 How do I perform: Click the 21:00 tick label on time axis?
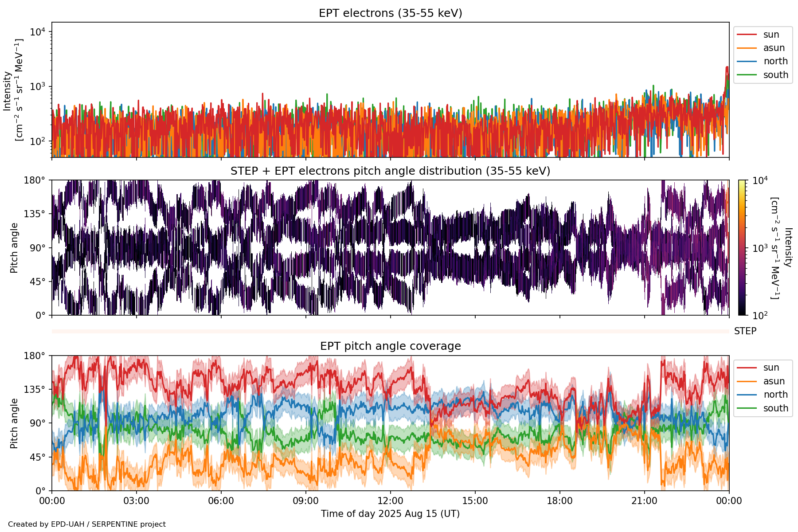coord(644,501)
